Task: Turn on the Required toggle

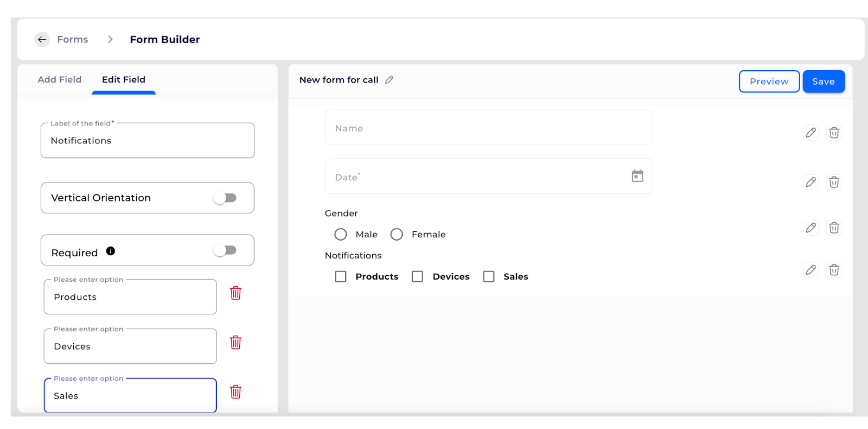Action: [x=225, y=250]
